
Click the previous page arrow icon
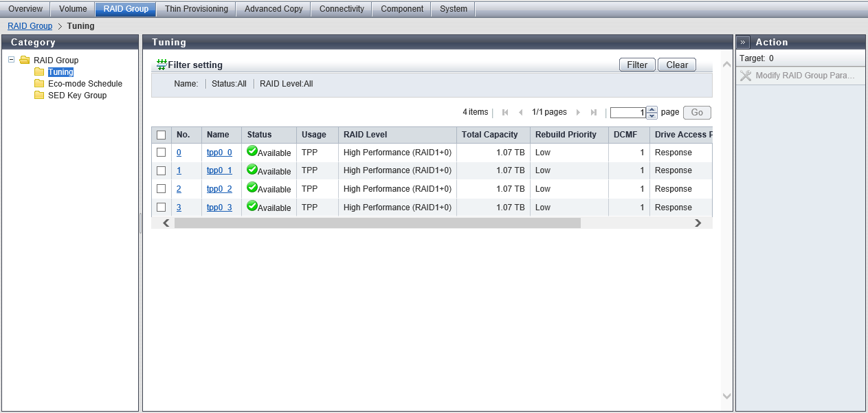(520, 113)
